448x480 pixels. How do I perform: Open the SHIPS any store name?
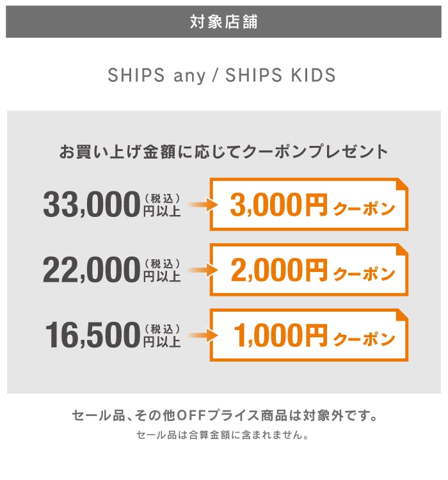(157, 75)
